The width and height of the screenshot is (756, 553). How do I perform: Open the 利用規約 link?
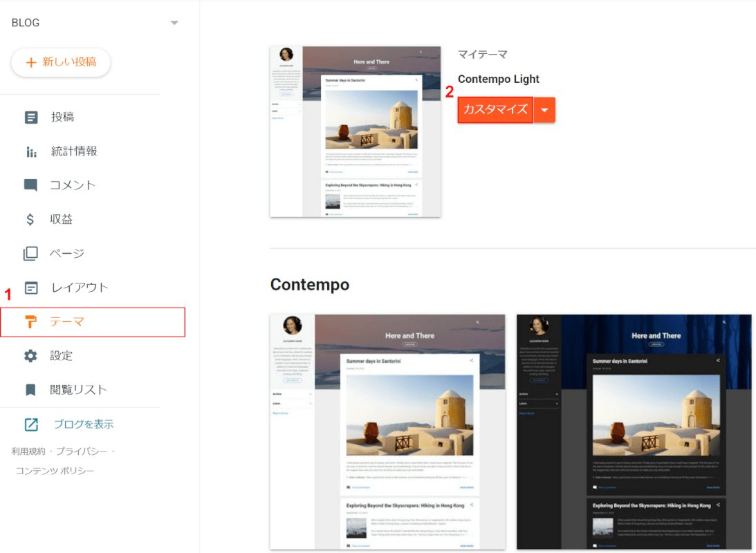tap(28, 451)
